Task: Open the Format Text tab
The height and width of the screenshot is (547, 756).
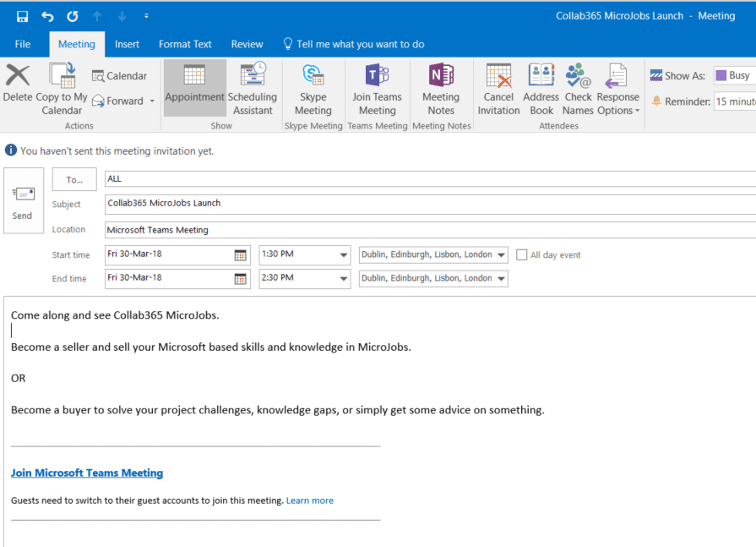Action: [x=185, y=44]
